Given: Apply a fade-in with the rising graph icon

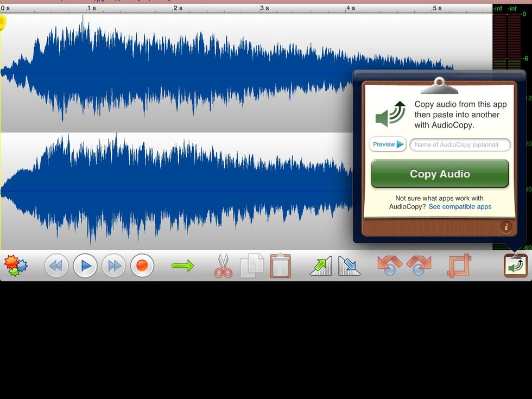Looking at the screenshot, I should [x=320, y=265].
